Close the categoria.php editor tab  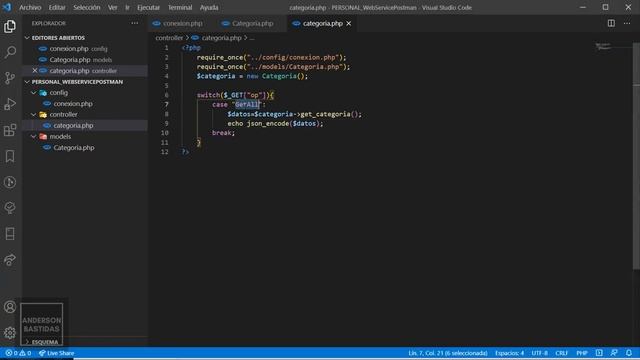[349, 24]
